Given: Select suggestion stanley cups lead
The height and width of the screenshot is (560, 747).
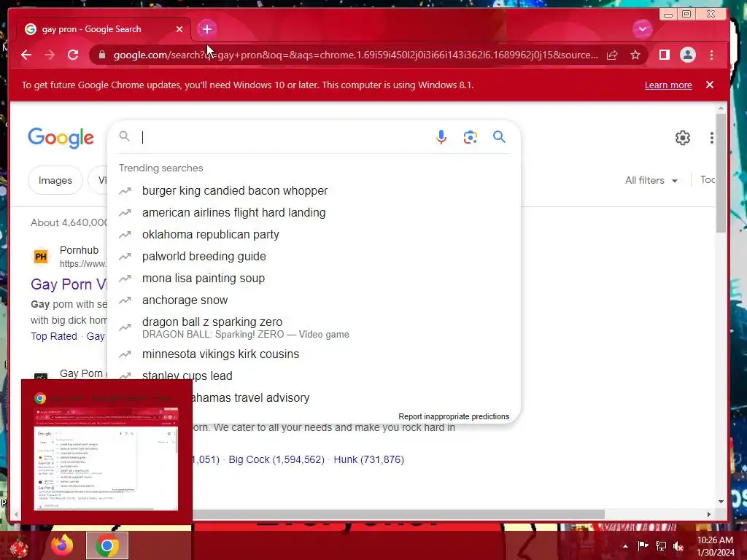Looking at the screenshot, I should (x=314, y=376).
